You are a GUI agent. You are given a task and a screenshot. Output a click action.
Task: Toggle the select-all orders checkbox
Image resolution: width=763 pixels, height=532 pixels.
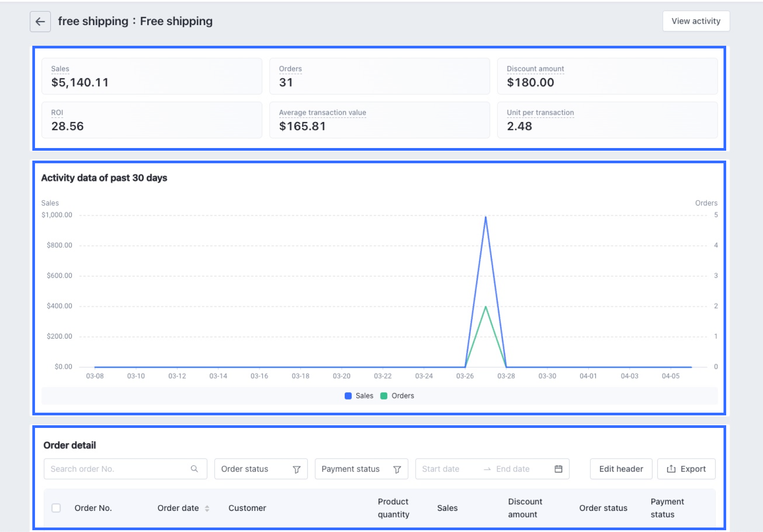coord(56,508)
